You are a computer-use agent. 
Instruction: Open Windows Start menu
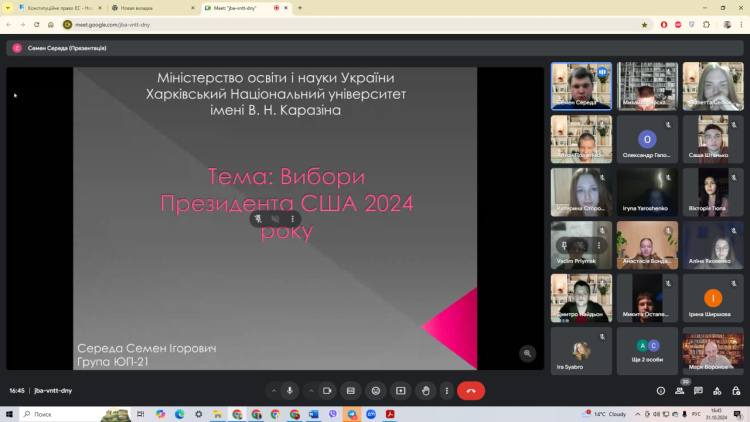click(9, 414)
